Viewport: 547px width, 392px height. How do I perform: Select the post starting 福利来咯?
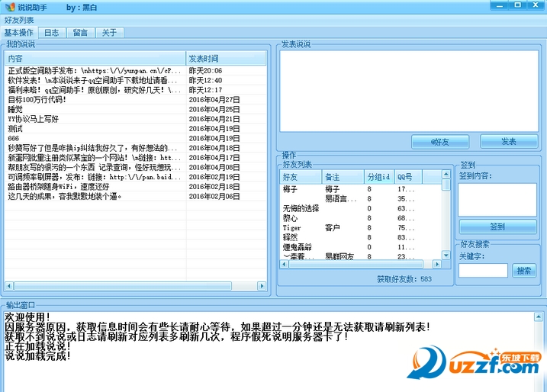[136, 90]
